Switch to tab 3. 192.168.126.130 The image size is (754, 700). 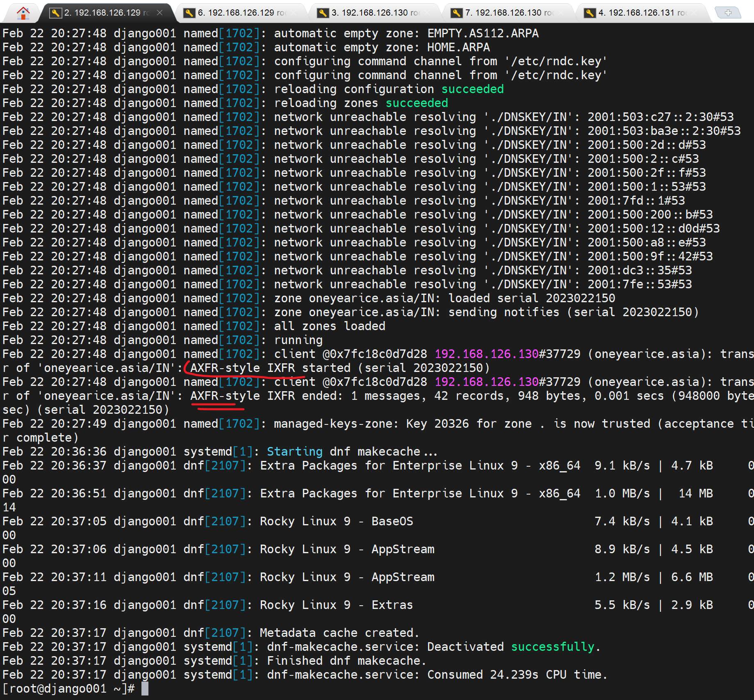tap(376, 13)
